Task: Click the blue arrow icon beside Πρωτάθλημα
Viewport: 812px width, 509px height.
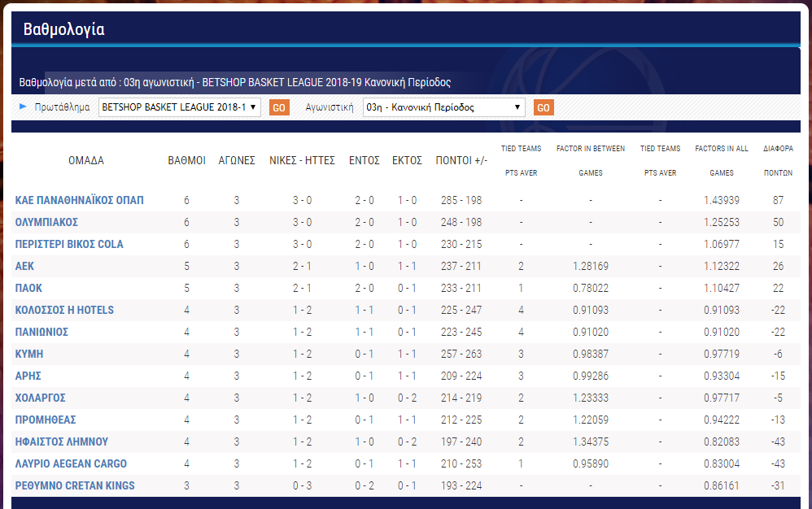Action: (x=23, y=107)
